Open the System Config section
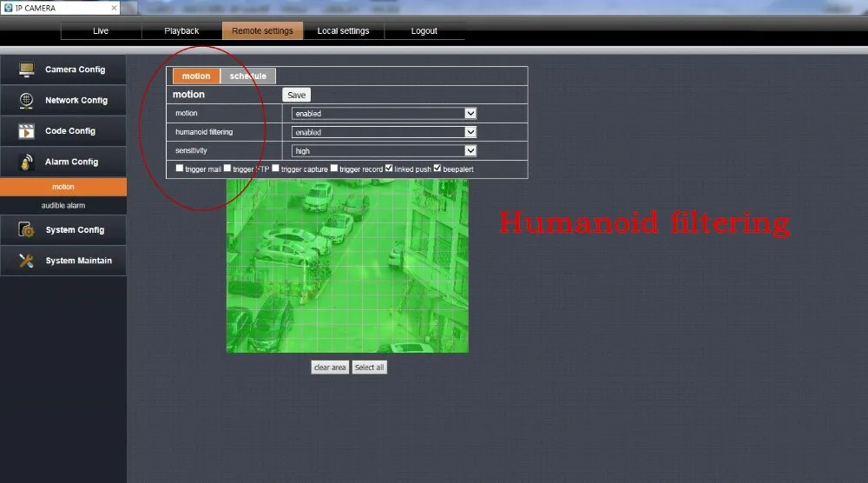The width and height of the screenshot is (868, 483). click(x=63, y=230)
